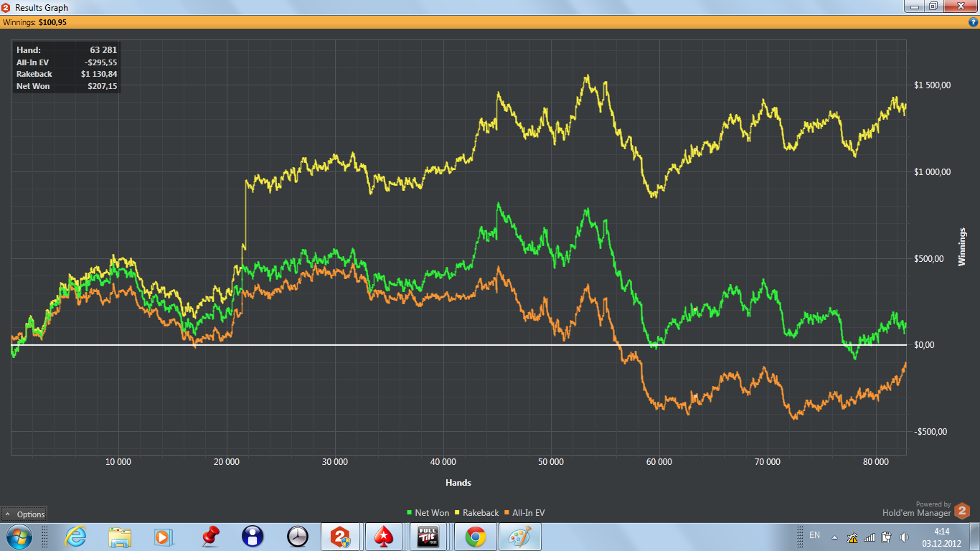This screenshot has width=980, height=551.
Task: Launch Internet Explorer from the taskbar
Action: click(75, 537)
